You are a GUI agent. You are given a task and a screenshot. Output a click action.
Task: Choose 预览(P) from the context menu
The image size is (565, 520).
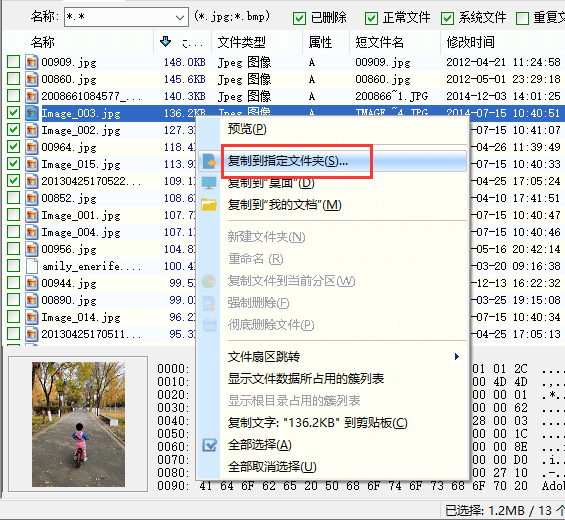coord(247,129)
